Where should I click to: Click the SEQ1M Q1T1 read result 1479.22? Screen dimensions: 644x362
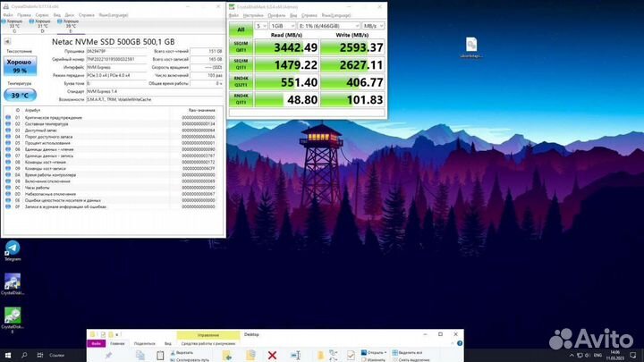click(x=286, y=64)
